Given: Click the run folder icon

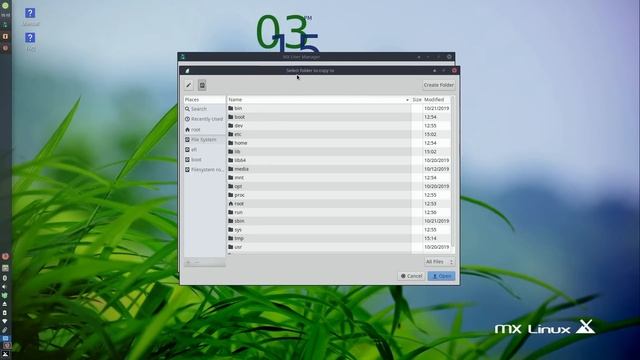Looking at the screenshot, I should coord(231,212).
